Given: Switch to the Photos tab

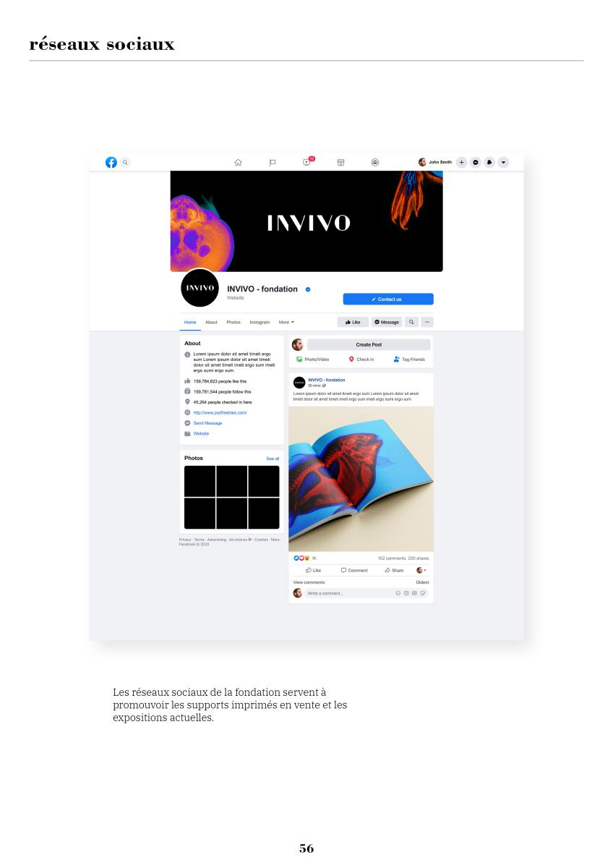Looking at the screenshot, I should tap(233, 322).
